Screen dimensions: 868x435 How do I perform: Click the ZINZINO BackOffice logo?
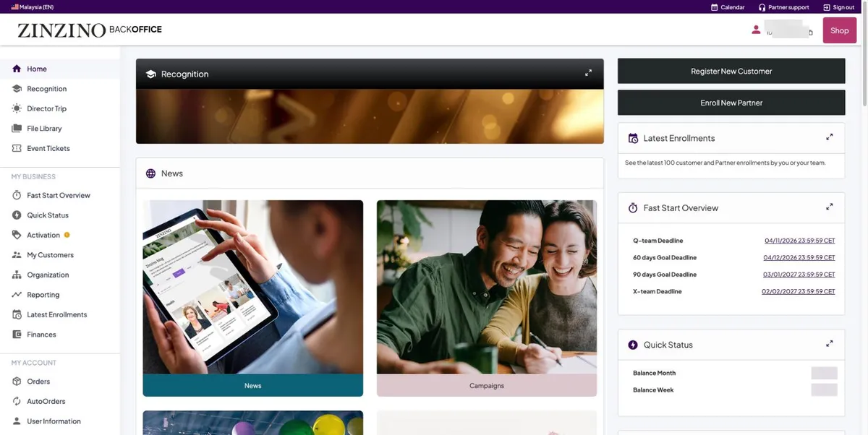pos(90,30)
